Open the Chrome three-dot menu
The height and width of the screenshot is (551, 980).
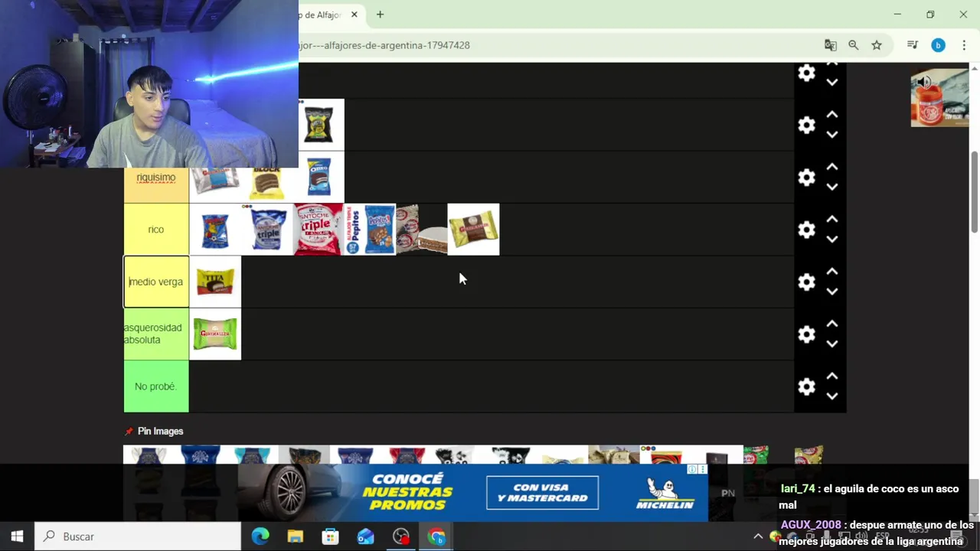tap(964, 45)
